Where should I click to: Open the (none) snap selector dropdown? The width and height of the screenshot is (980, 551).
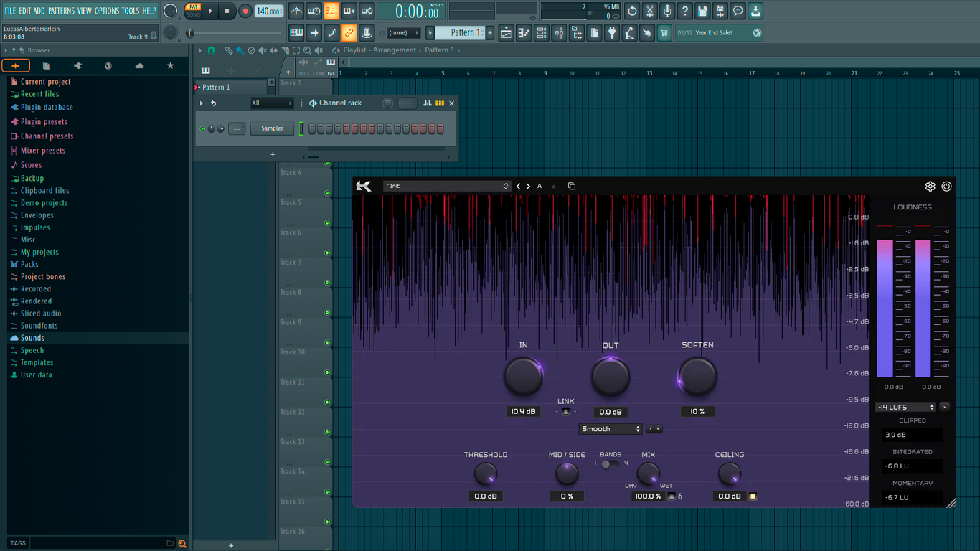coord(404,33)
